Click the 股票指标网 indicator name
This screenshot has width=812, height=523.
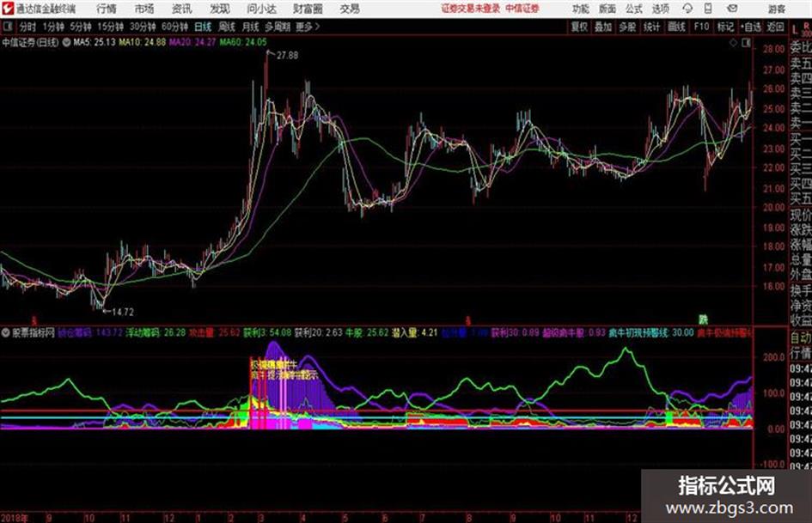tap(34, 332)
